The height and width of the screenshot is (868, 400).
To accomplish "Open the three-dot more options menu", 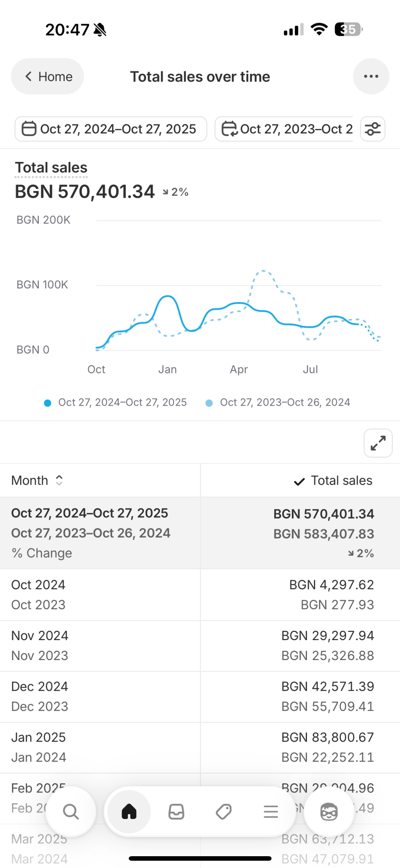I will coord(371,76).
